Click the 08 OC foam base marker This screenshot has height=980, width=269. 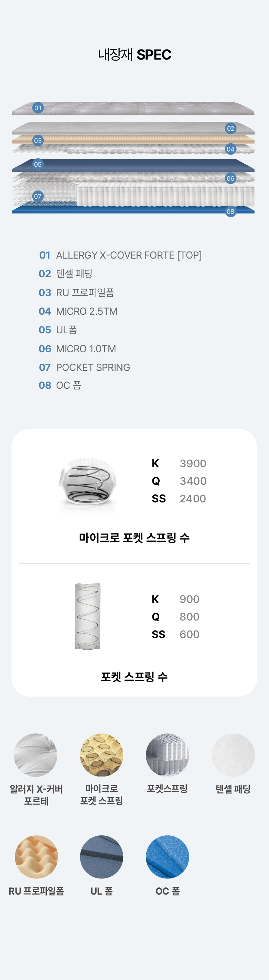pos(230,211)
